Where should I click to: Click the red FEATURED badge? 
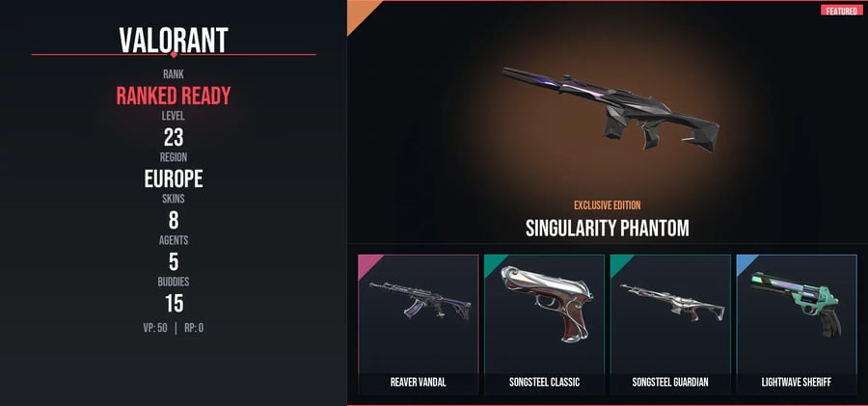[841, 11]
